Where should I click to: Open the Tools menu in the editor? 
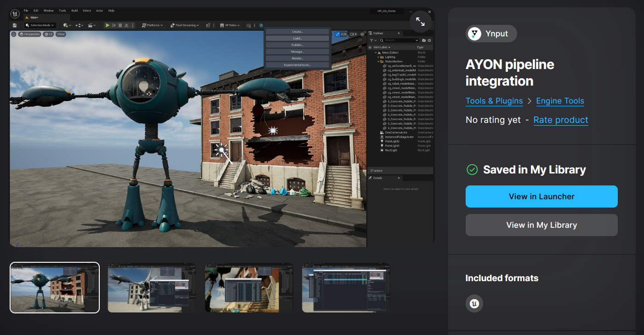tap(63, 11)
